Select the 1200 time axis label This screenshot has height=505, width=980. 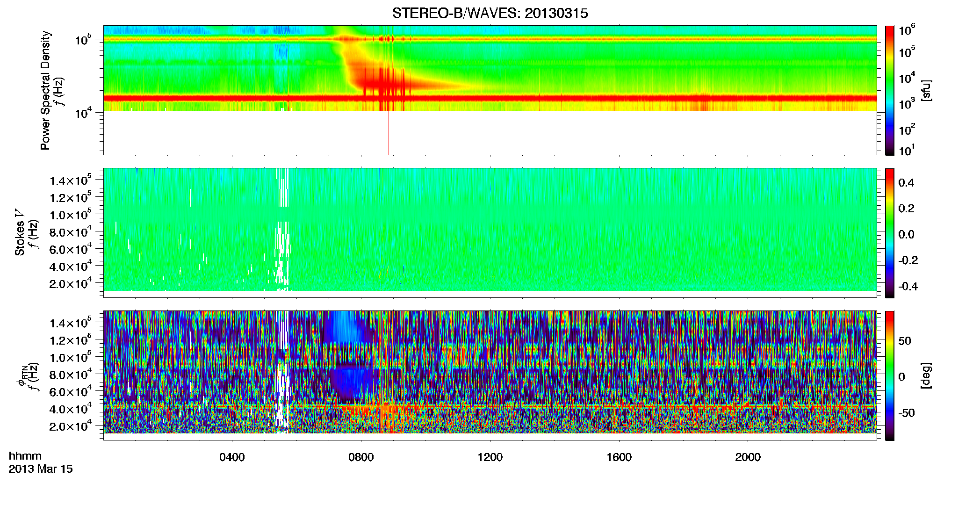(x=490, y=457)
